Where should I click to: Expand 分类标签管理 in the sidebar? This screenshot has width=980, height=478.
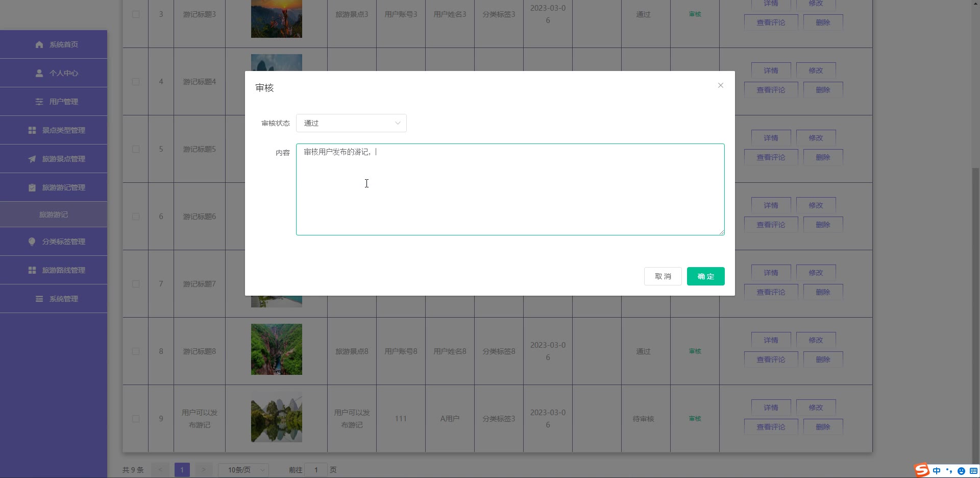pos(54,242)
